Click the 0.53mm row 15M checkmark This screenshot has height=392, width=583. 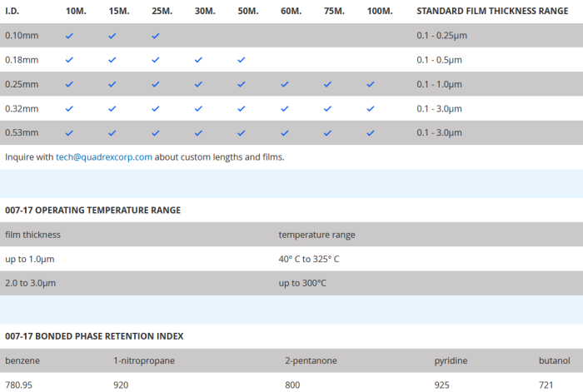[112, 132]
